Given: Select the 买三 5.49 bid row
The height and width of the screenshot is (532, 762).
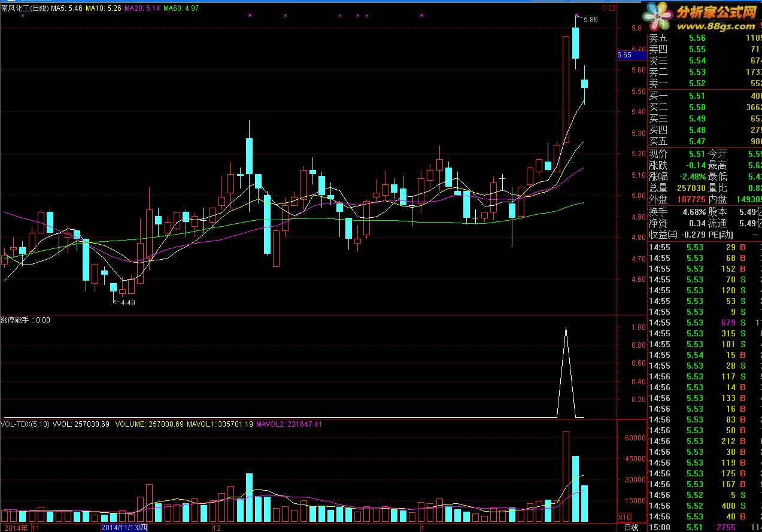Looking at the screenshot, I should (x=705, y=118).
